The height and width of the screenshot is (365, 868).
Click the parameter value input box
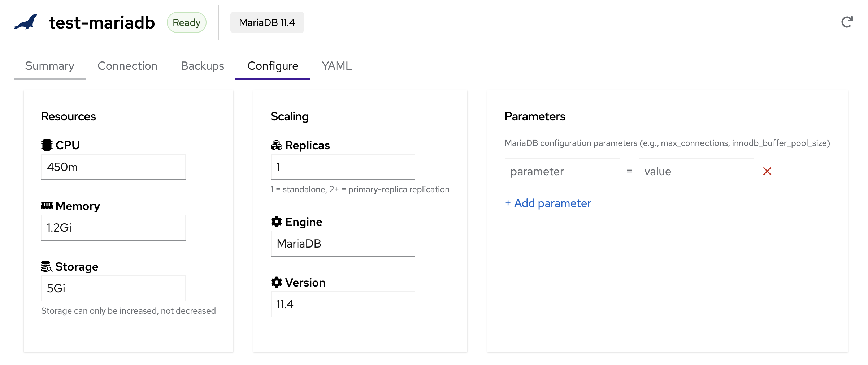pyautogui.click(x=696, y=171)
